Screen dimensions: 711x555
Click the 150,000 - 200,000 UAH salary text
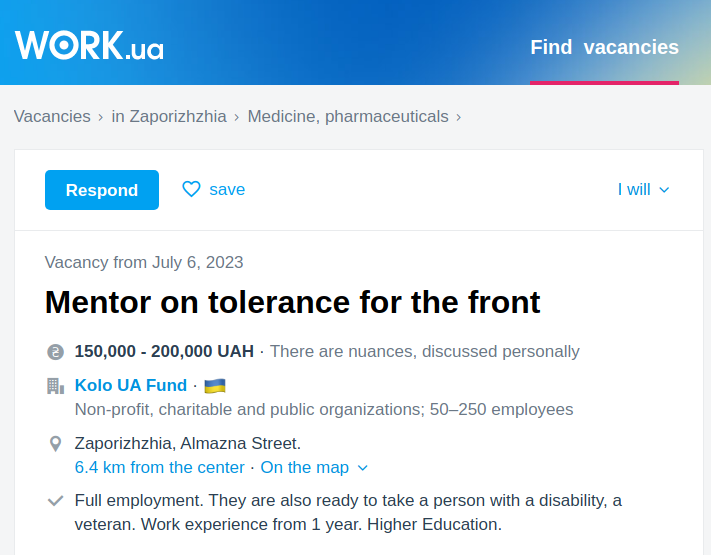point(164,351)
